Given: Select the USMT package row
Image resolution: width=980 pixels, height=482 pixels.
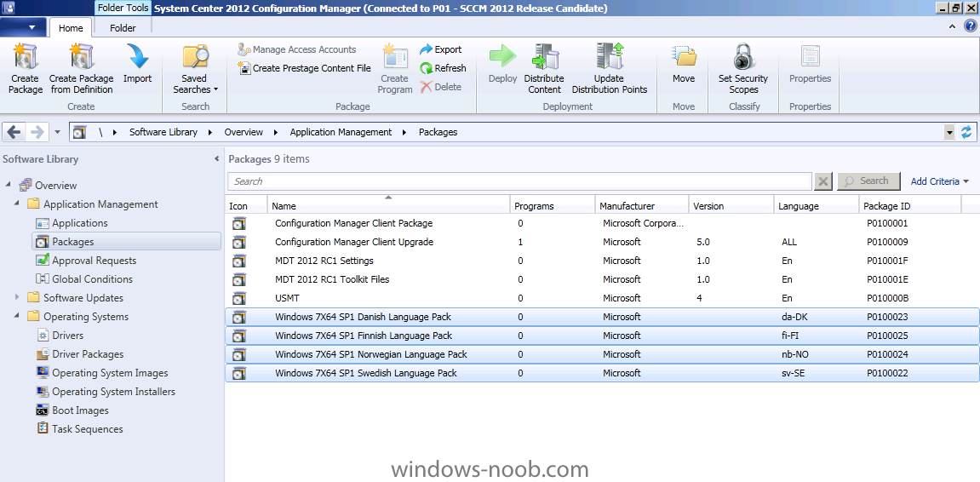Looking at the screenshot, I should 602,298.
